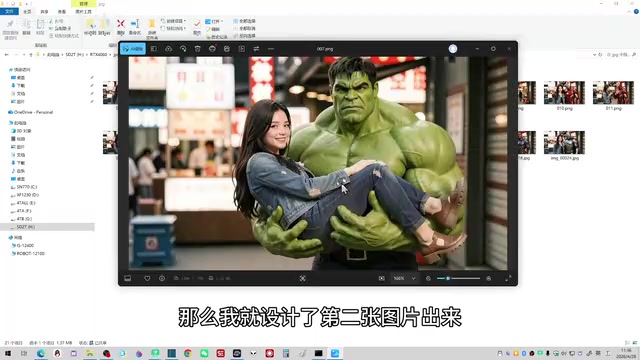This screenshot has height=360, width=640.
Task: Go up one folder with the up arrow
Action: point(31,54)
